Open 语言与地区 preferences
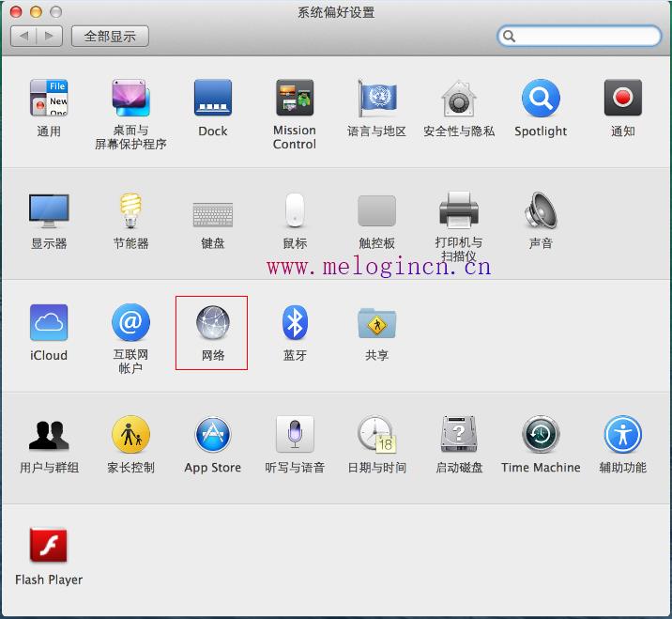This screenshot has width=672, height=619. point(376,98)
